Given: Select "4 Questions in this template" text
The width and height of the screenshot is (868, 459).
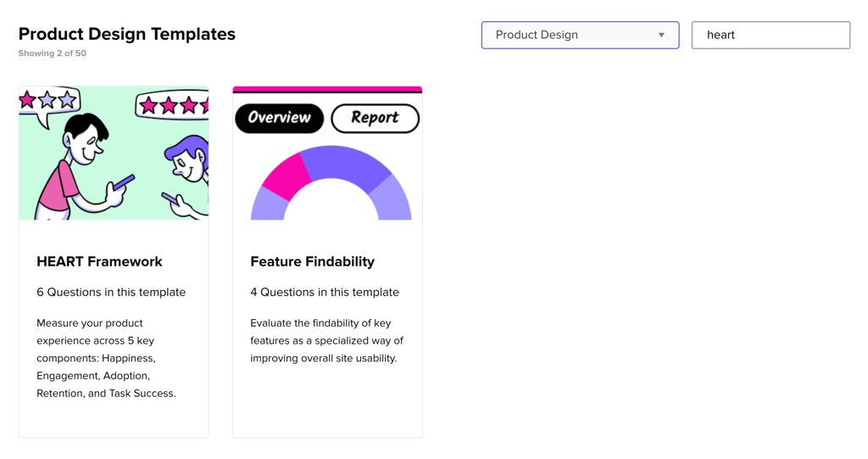Looking at the screenshot, I should (x=325, y=292).
